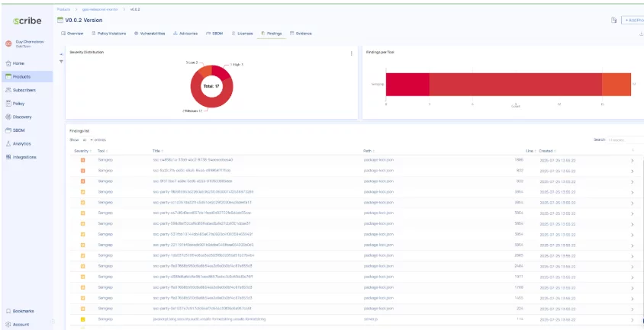Expand the finding row with line 1911
This screenshot has width=644, height=330.
[x=632, y=277]
